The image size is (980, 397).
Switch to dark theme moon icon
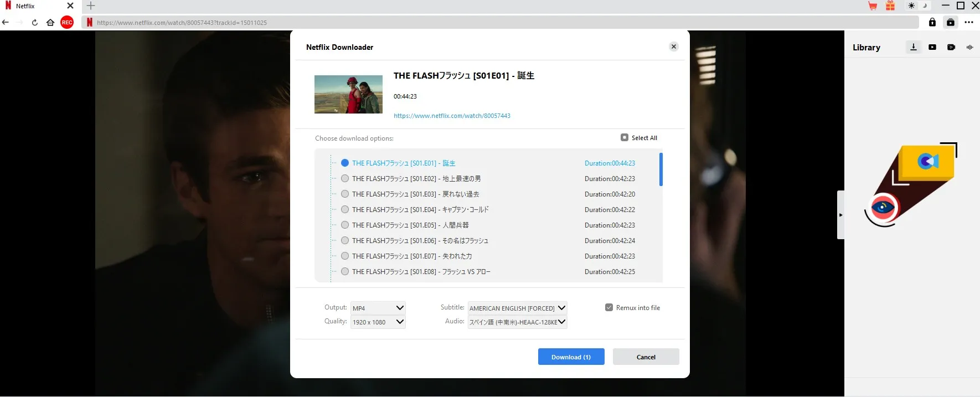click(925, 6)
